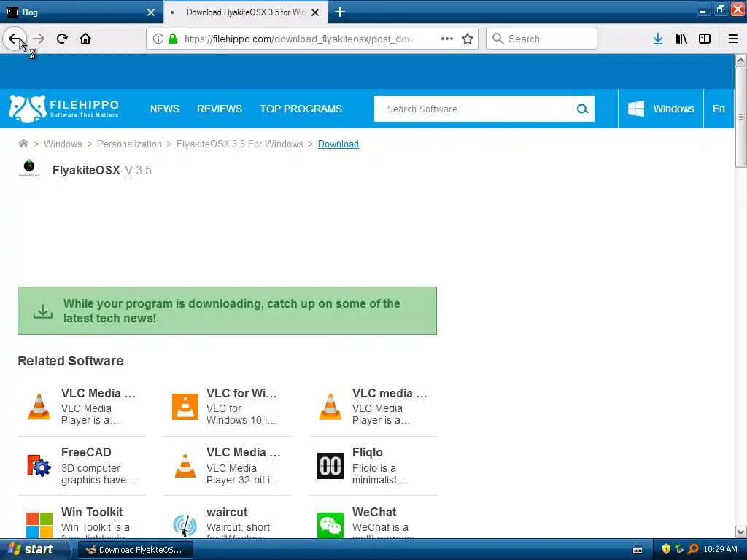Open VLC Media Player 32-bit entry

point(228,466)
